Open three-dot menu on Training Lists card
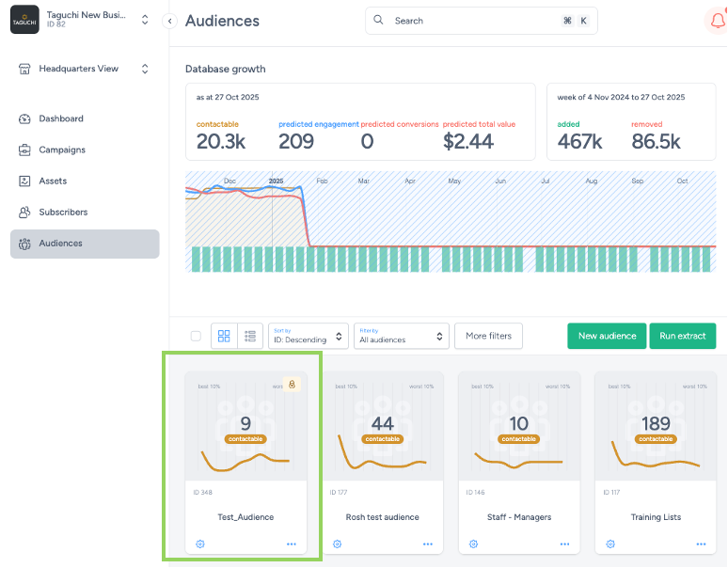The height and width of the screenshot is (568, 728). [x=701, y=544]
